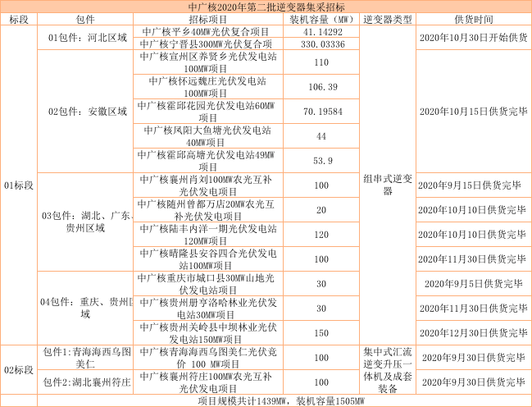Click the 供货时间 column header

coord(474,20)
